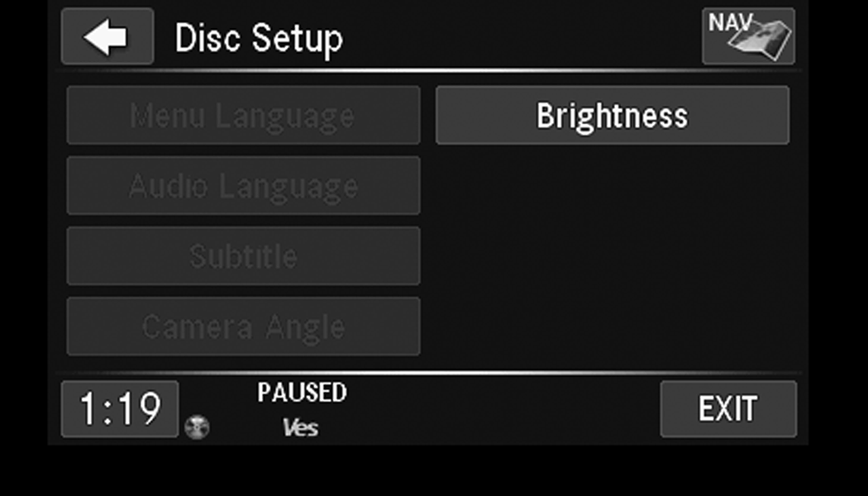The image size is (868, 496).
Task: Select the Camera Angle option
Action: click(243, 327)
